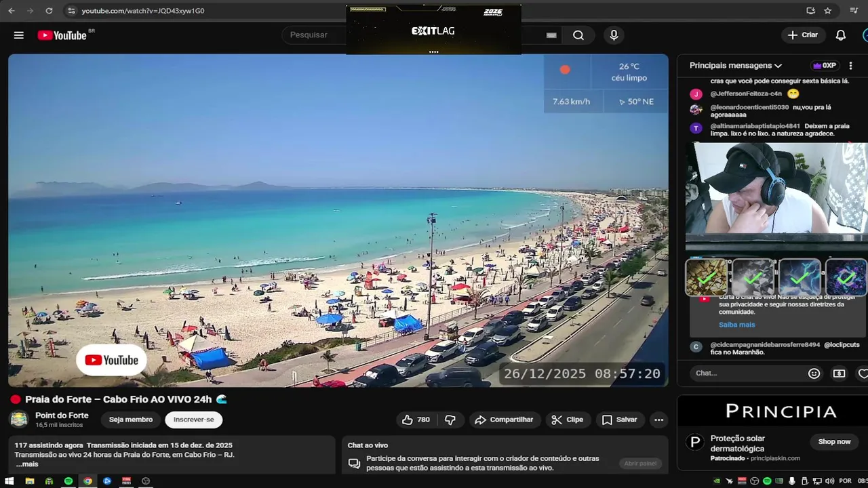Bookmark this page with the star icon
This screenshot has height=488, width=868.
click(x=828, y=11)
